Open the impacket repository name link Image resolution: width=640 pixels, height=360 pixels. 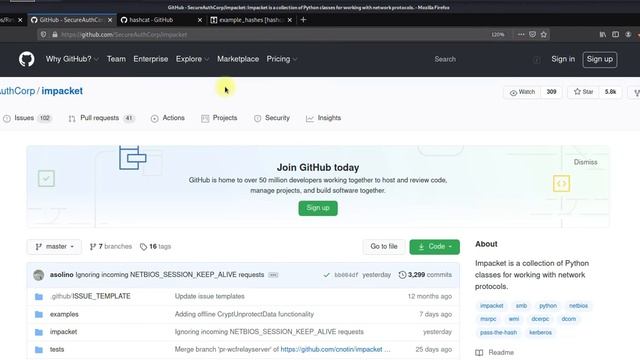(62, 91)
